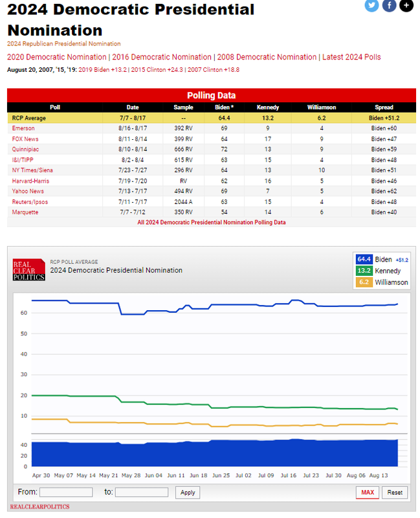This screenshot has height=518, width=420.
Task: Click the blue Biden 64.4 legend swatch
Action: coord(364,260)
